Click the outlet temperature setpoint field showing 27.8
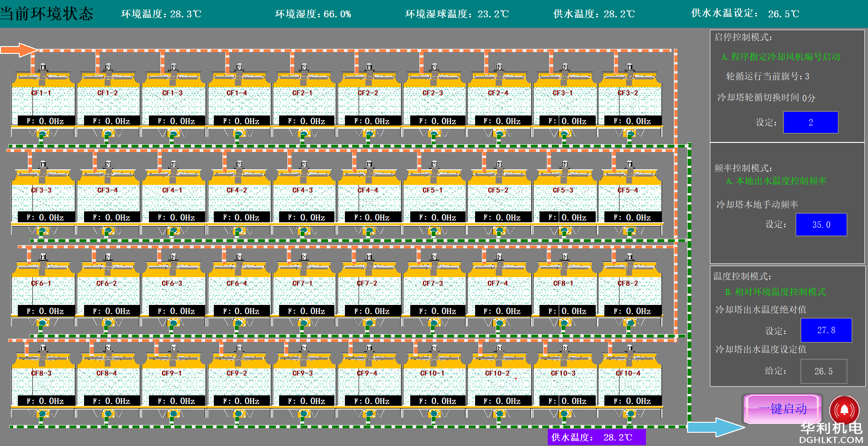This screenshot has height=446, width=868. (x=825, y=330)
